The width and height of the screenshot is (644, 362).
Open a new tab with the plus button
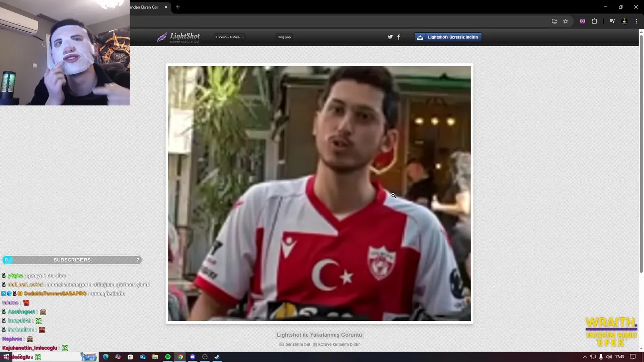click(x=178, y=7)
